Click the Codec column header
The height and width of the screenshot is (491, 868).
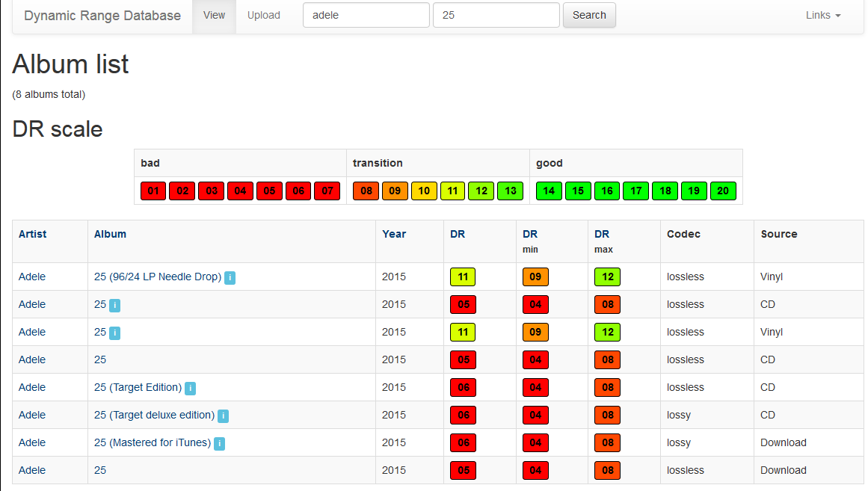coord(683,234)
